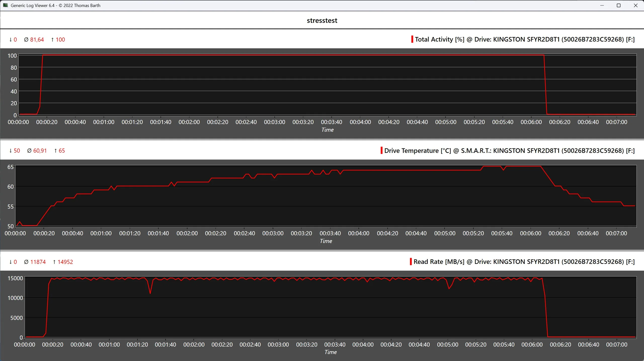
Task: Minimize the log viewer window
Action: [x=602, y=5]
